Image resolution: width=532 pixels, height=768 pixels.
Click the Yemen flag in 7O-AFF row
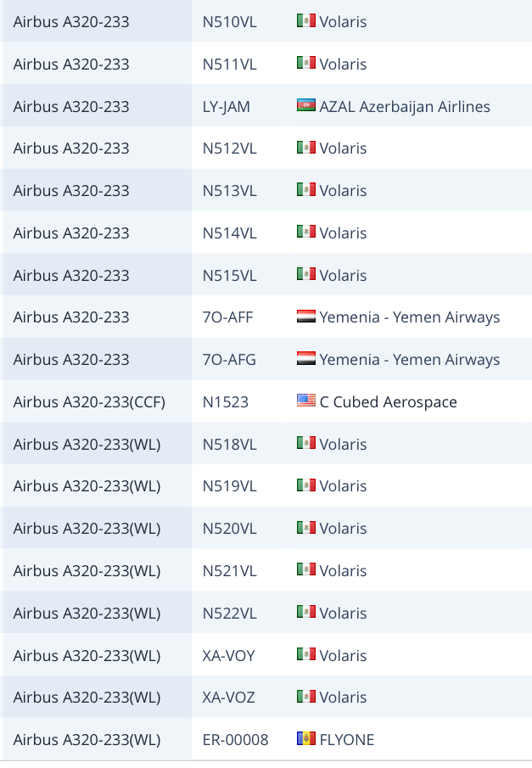(x=305, y=317)
